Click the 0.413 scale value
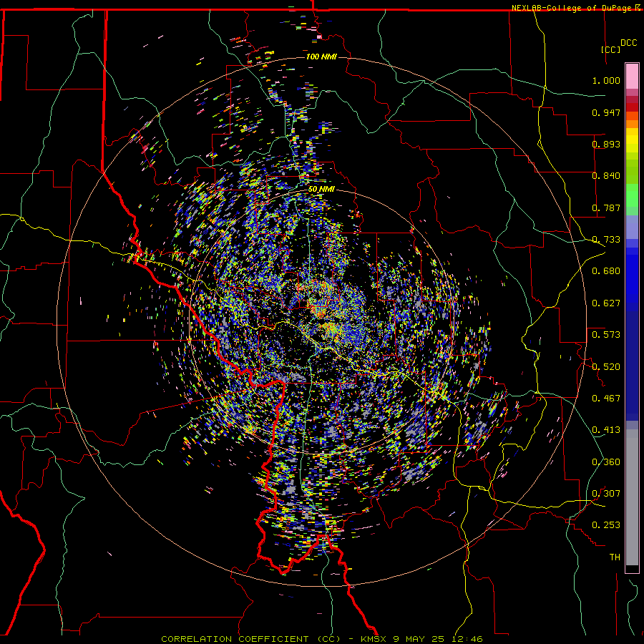 click(606, 430)
